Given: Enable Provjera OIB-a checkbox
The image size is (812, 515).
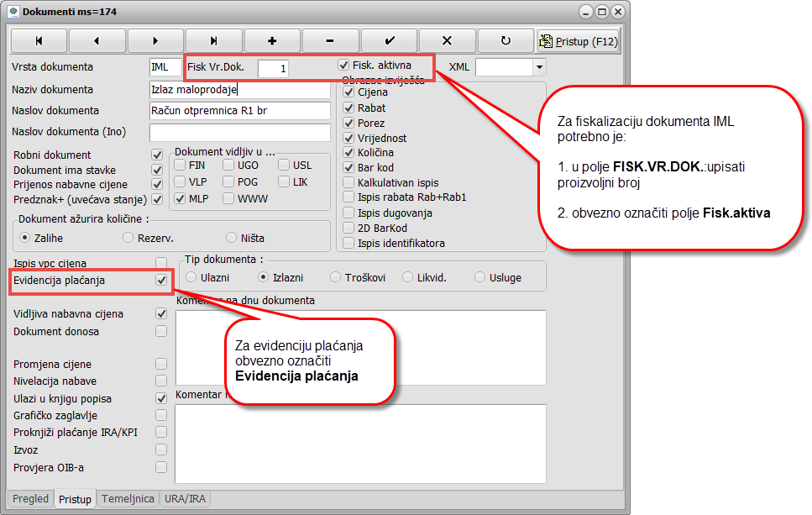Looking at the screenshot, I should [x=161, y=467].
